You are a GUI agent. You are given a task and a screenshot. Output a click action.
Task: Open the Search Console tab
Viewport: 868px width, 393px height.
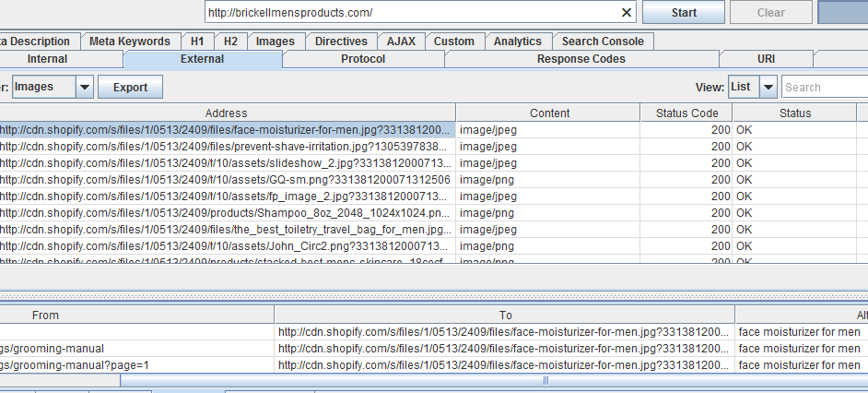tap(603, 42)
